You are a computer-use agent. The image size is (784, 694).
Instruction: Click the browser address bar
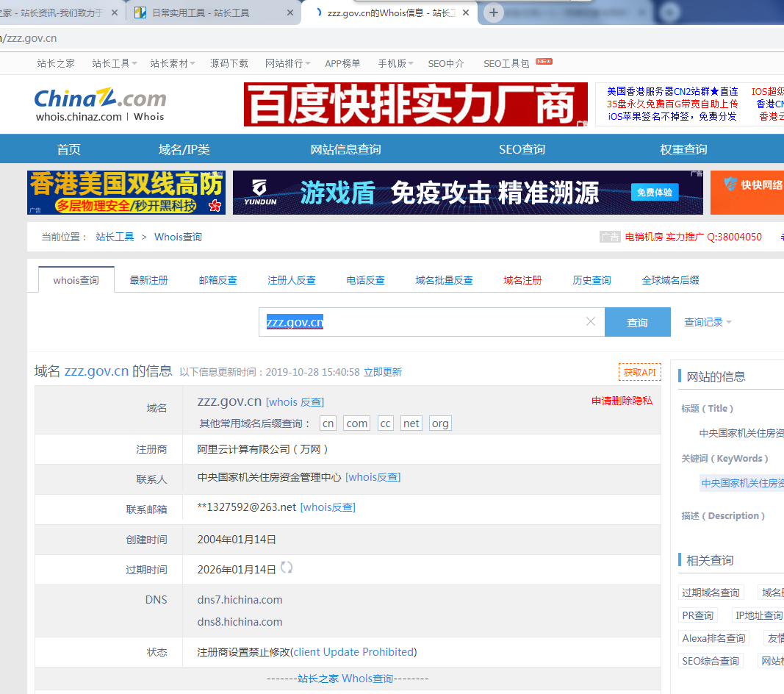(x=392, y=38)
